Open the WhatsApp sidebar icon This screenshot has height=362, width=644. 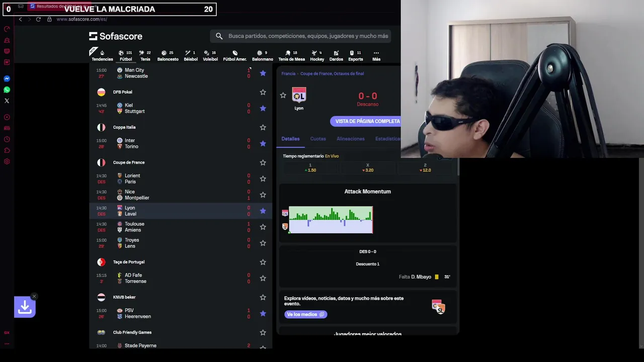click(x=7, y=90)
